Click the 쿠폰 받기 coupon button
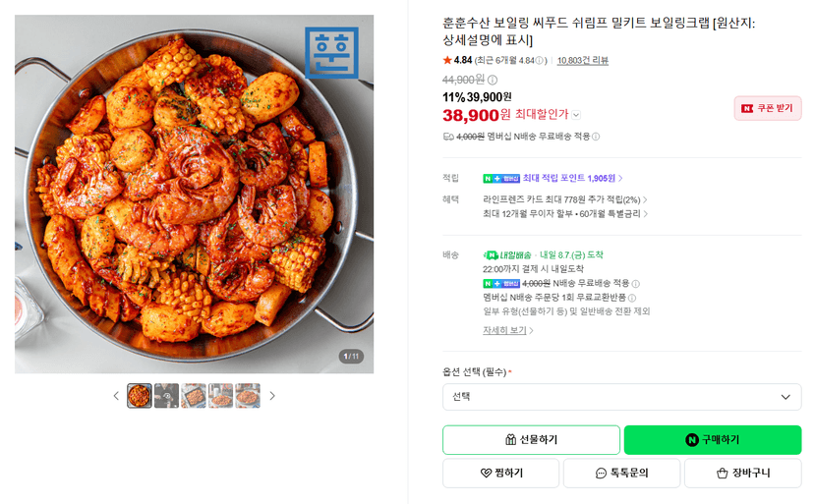 coord(768,108)
